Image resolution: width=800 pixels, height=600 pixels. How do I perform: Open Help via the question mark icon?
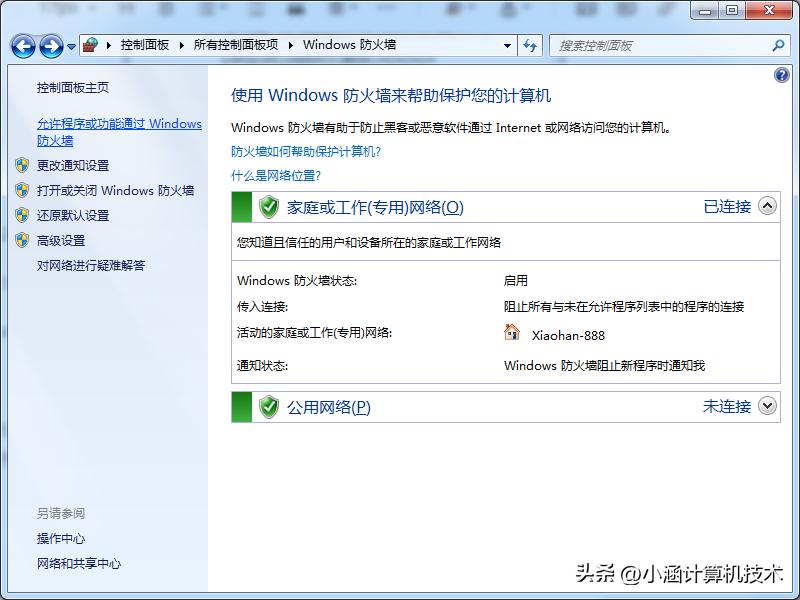781,75
